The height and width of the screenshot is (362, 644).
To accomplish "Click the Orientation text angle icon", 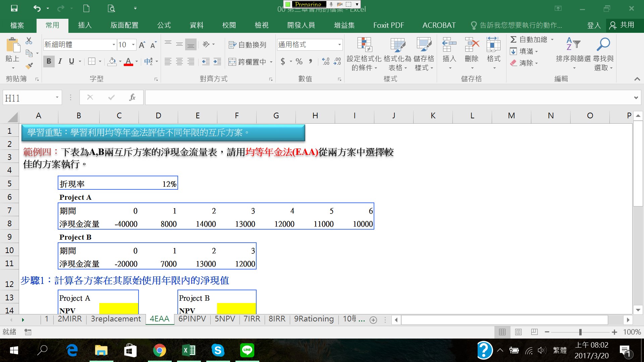I will [206, 44].
